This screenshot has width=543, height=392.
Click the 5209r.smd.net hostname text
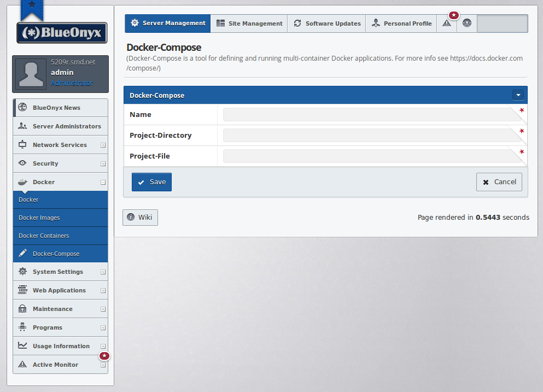click(73, 62)
